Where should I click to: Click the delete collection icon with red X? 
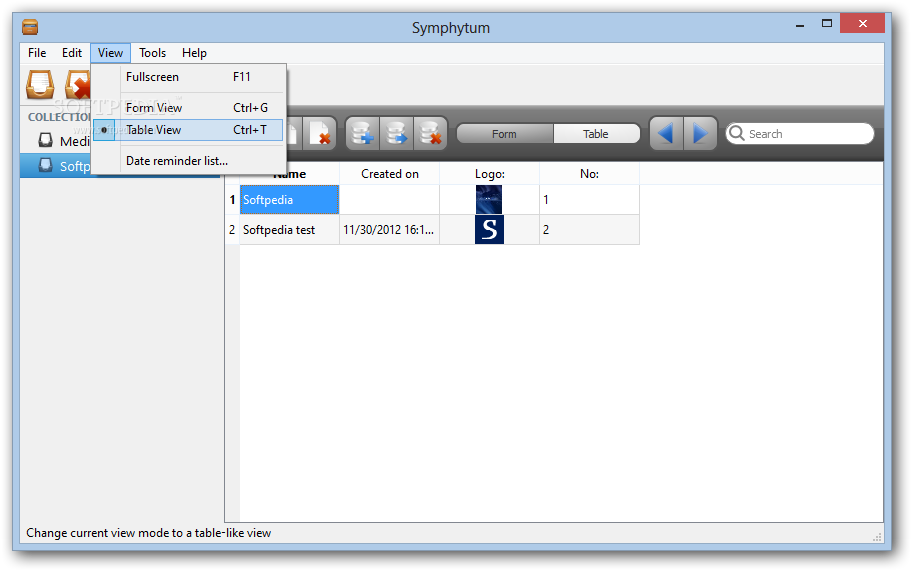[78, 84]
